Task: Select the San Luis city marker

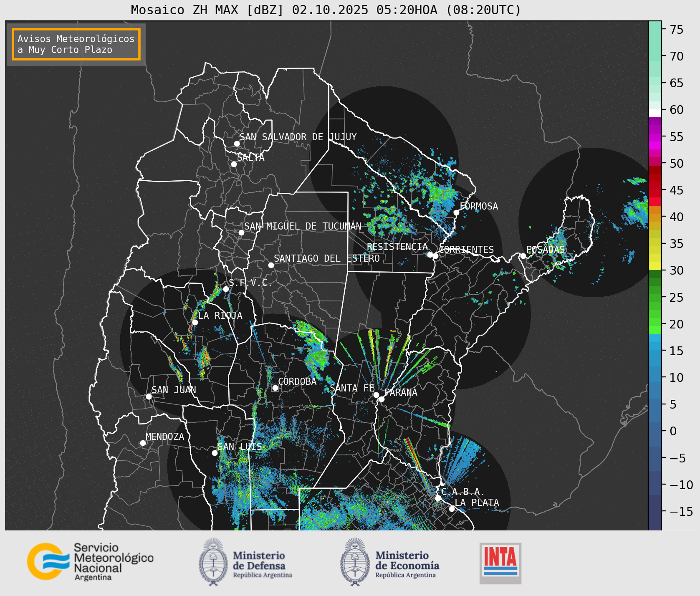Action: coord(215,453)
